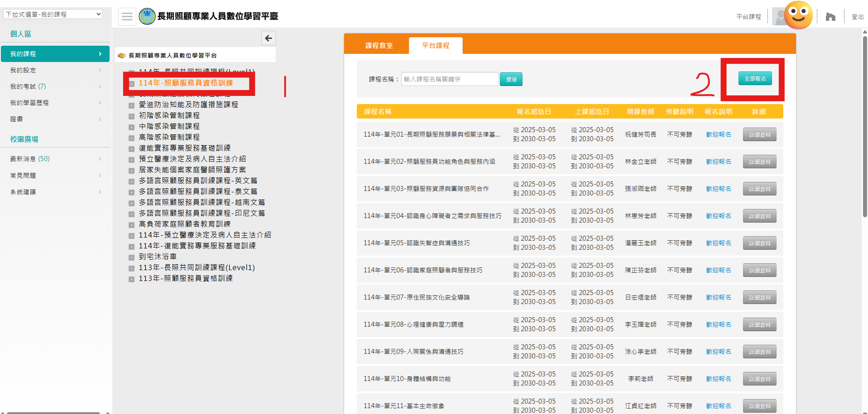The height and width of the screenshot is (414, 868).
Task: Expand the 我的課程 sidebar item
Action: click(55, 54)
